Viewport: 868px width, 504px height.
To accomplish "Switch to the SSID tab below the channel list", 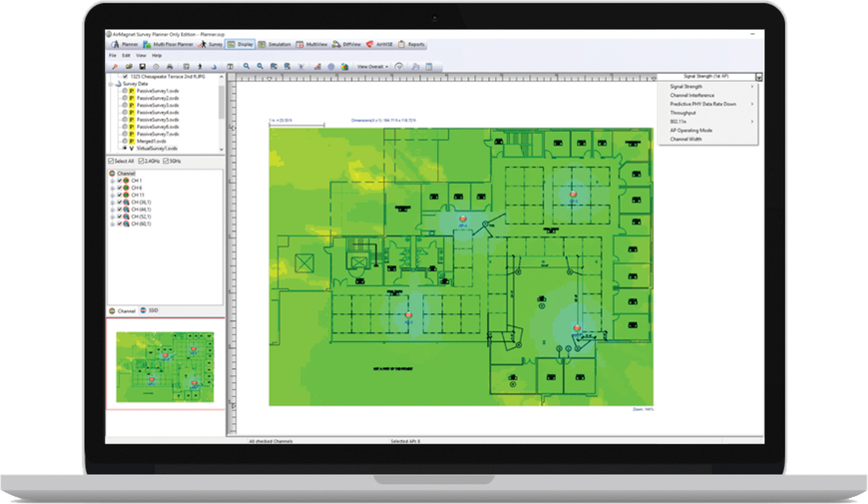I will (149, 310).
